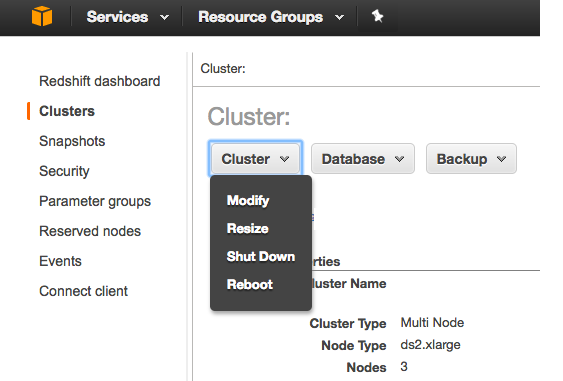View the Events page

point(60,261)
